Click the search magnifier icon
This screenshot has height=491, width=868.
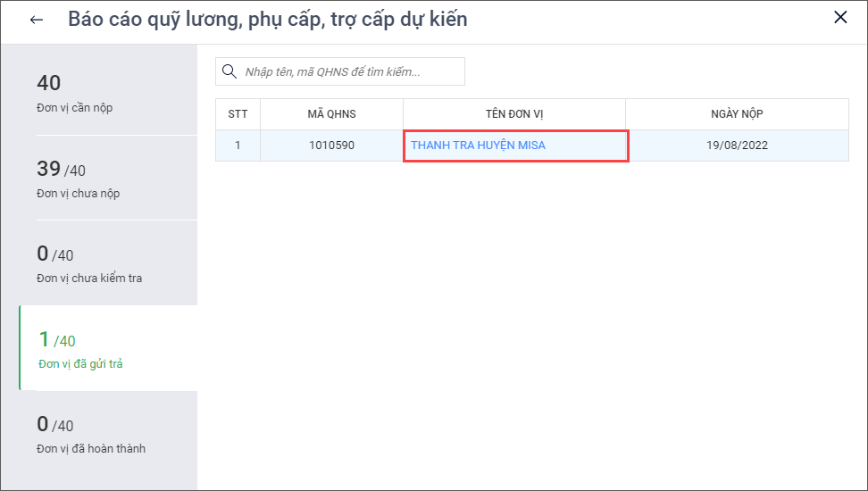point(230,71)
